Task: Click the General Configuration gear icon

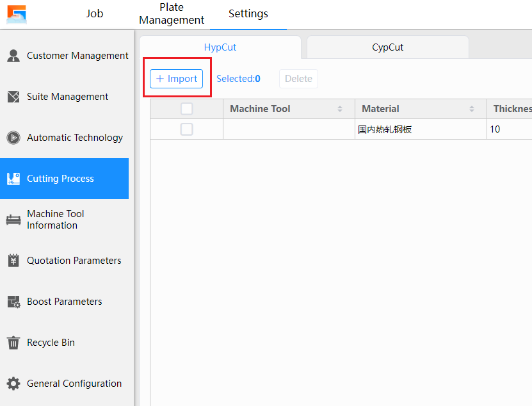Action: pos(13,384)
